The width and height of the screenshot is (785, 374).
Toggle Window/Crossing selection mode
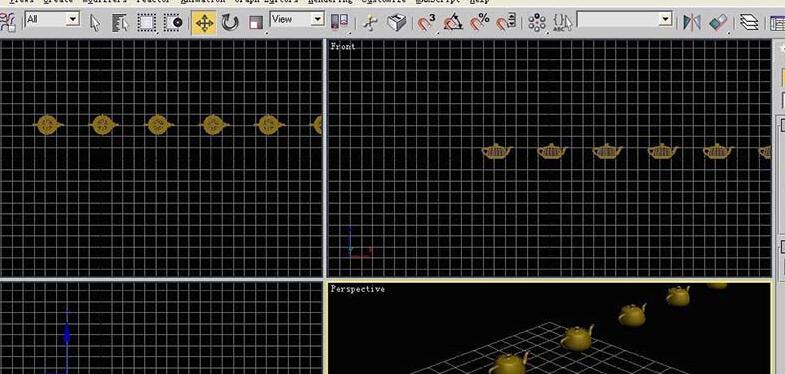174,23
